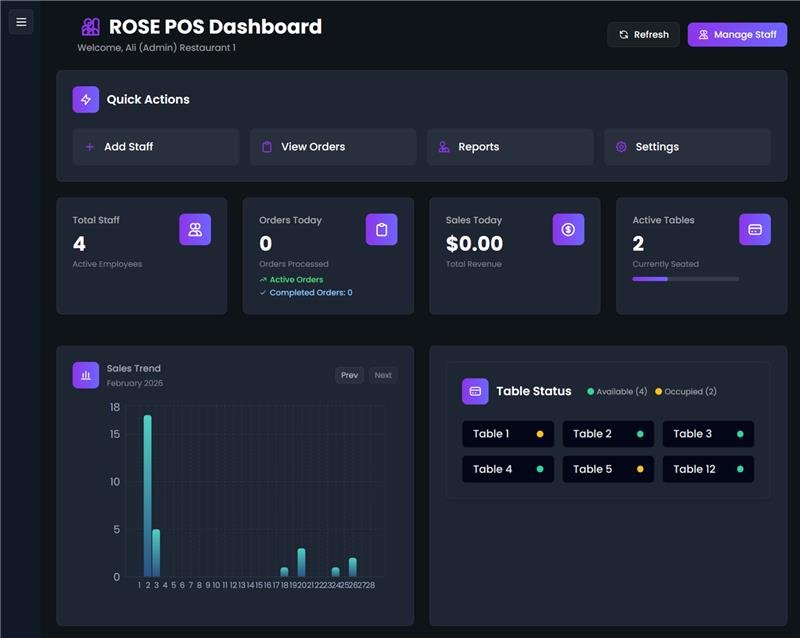The width and height of the screenshot is (800, 638).
Task: Click the Completed Orders link
Action: 310,293
